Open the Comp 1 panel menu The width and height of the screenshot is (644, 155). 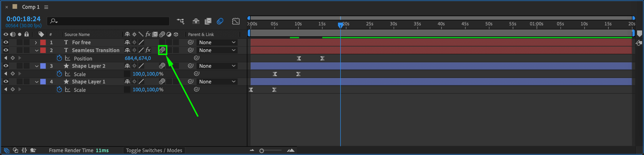coord(46,7)
